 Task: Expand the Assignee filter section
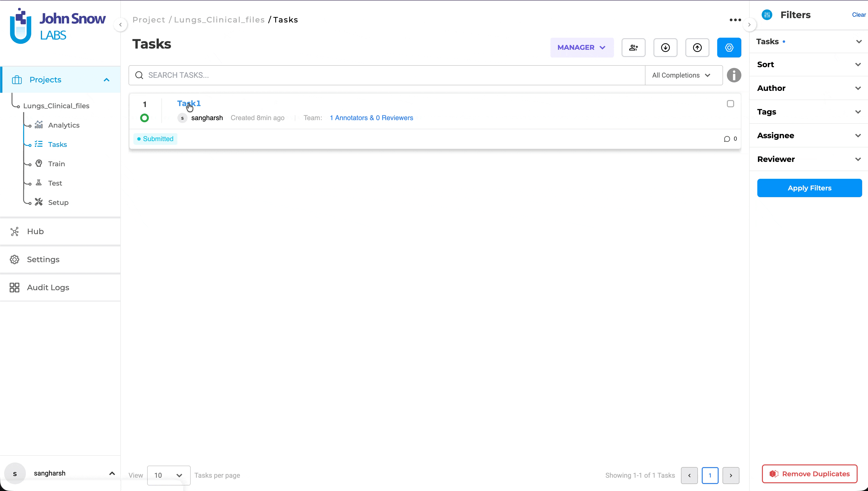click(809, 136)
